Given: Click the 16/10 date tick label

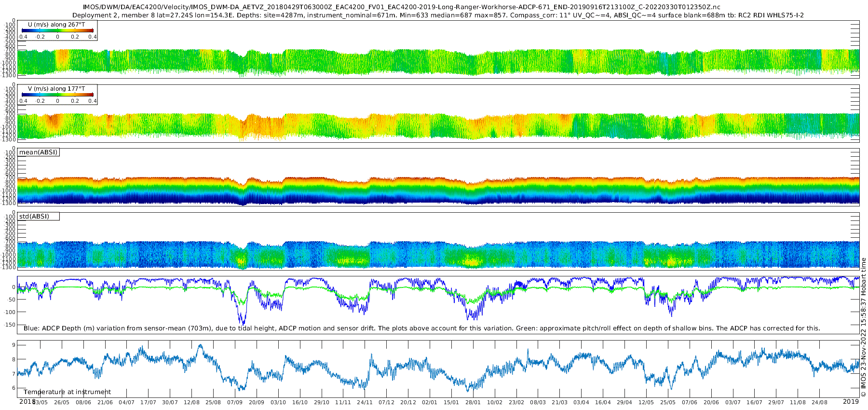Looking at the screenshot, I should 300,402.
